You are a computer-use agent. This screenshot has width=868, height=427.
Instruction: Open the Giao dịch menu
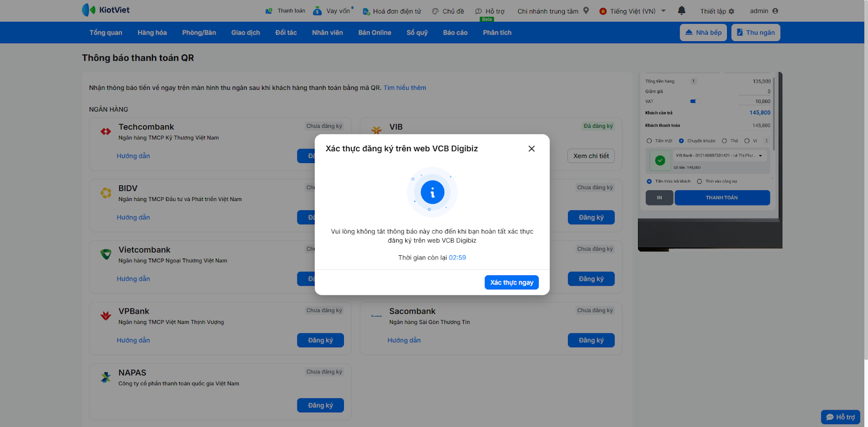coord(246,33)
